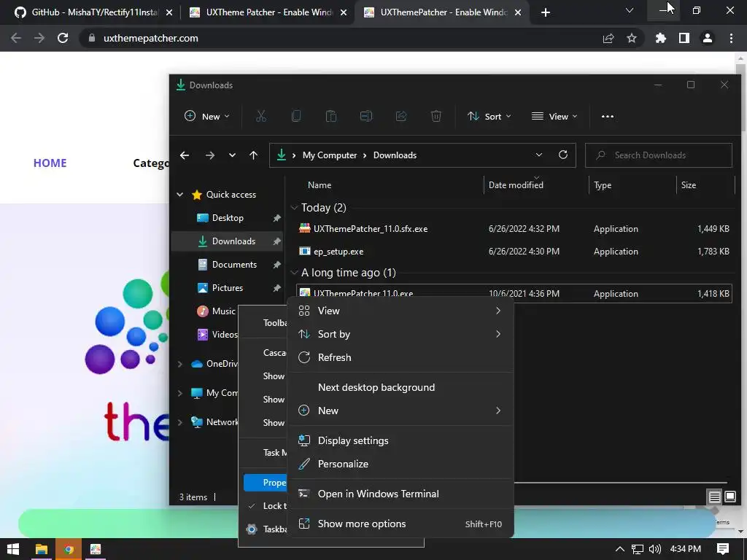Open the Chrome extensions puzzle icon
747x560 pixels.
coord(661,38)
